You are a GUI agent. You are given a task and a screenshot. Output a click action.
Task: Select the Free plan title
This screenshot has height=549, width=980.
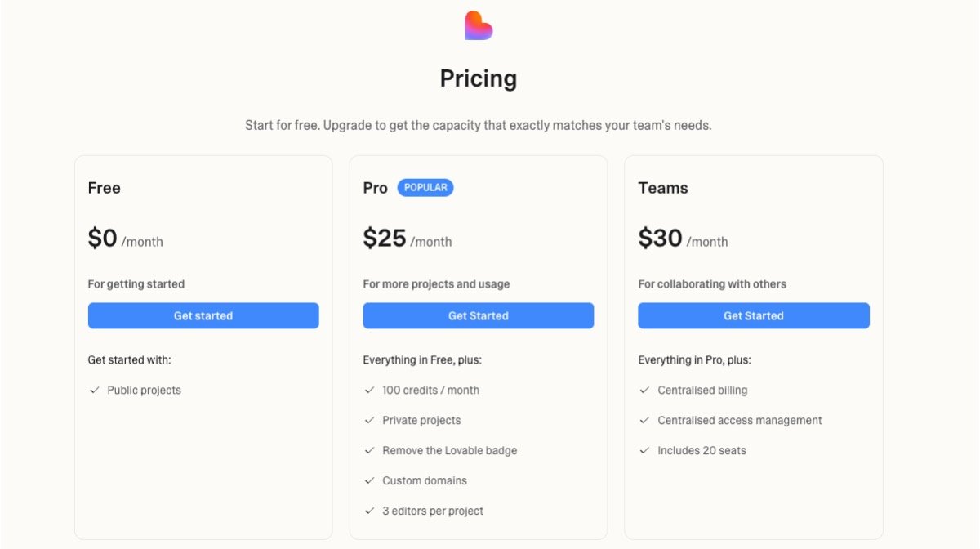pos(105,188)
